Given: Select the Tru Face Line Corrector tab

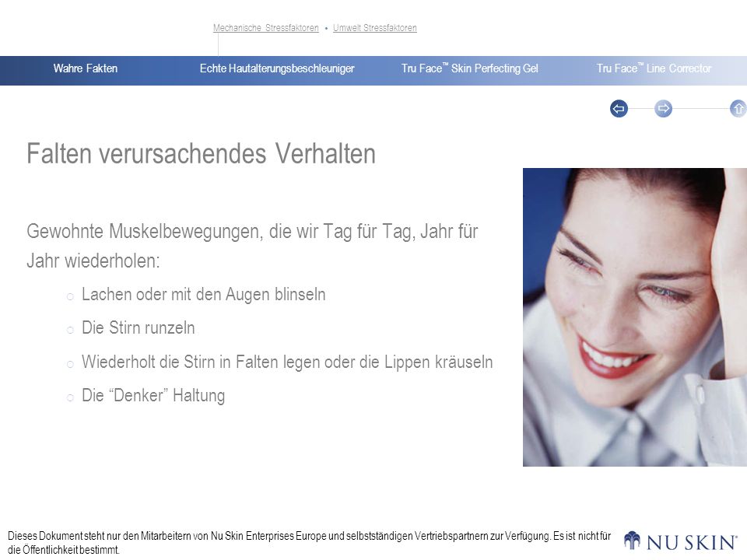Looking at the screenshot, I should point(654,68).
